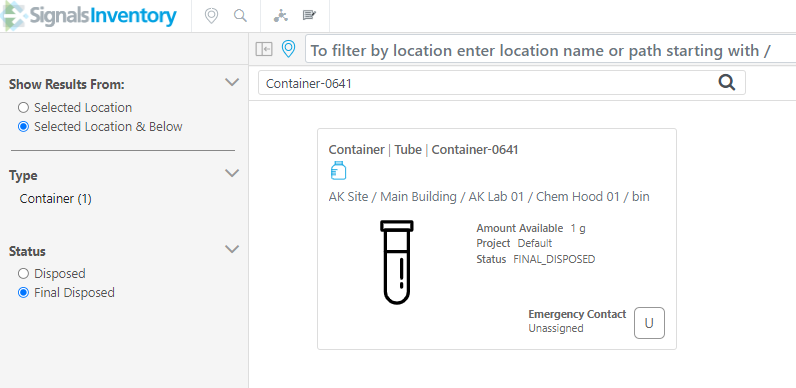The image size is (796, 388).
Task: Open the location pin view in header
Action: (211, 16)
